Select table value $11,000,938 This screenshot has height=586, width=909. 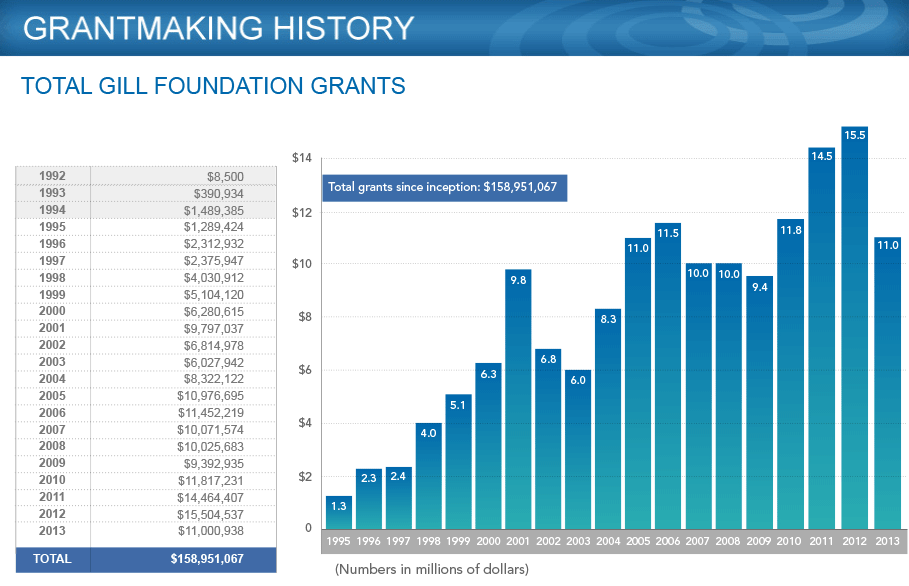tap(210, 530)
